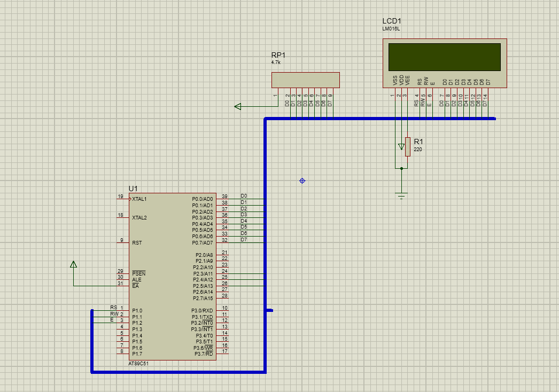The height and width of the screenshot is (392, 559).
Task: Click the E wire label at pin 3 of U1
Action: 112,320
